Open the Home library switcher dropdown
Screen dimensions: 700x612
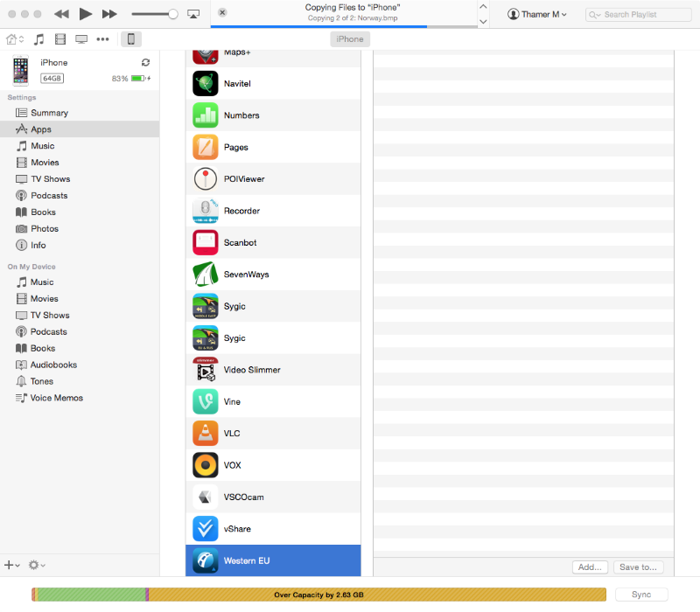[x=15, y=39]
